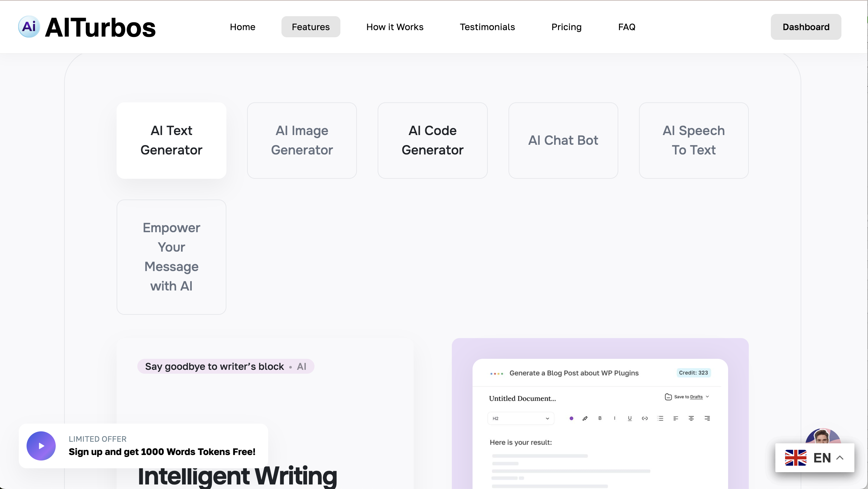868x489 pixels.
Task: Toggle bold formatting in editor toolbar
Action: point(600,418)
